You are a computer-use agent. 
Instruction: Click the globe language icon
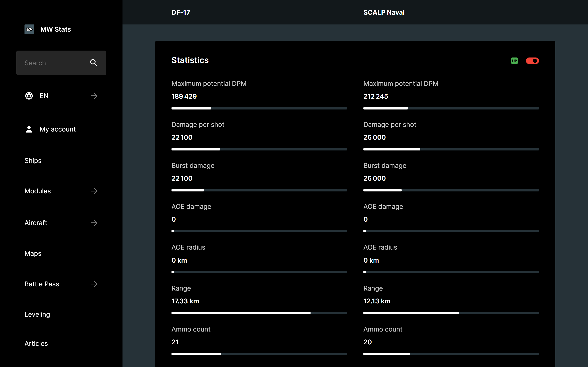pyautogui.click(x=29, y=96)
